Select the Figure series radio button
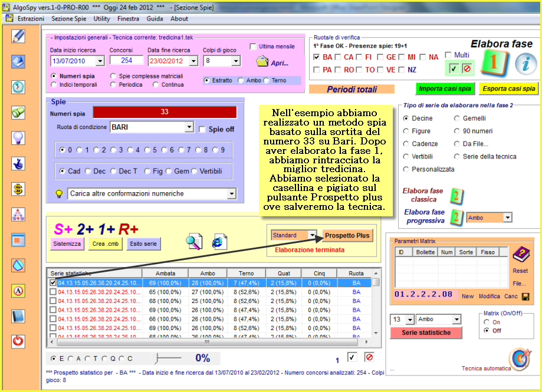 (406, 131)
